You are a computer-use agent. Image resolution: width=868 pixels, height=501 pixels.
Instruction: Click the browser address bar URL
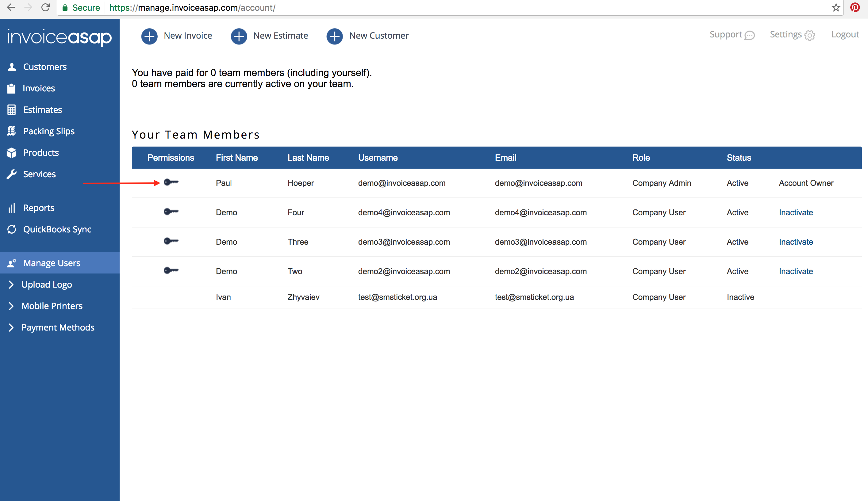point(206,8)
